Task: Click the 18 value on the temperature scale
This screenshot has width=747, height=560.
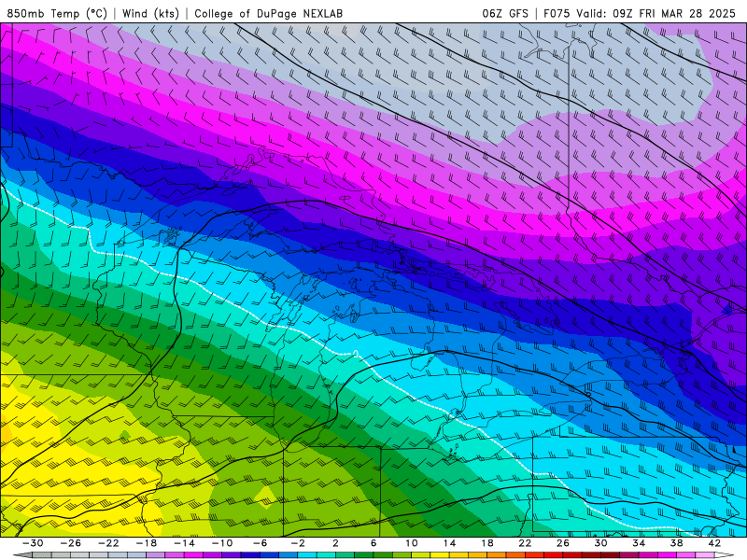Action: (x=487, y=543)
